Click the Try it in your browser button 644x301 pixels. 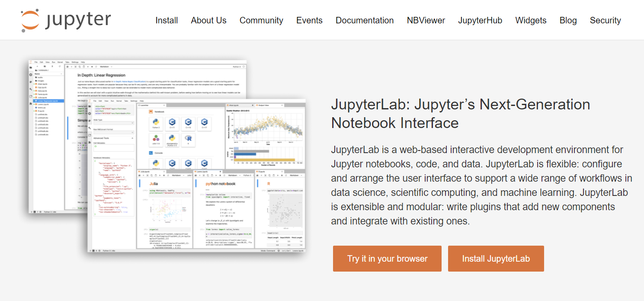tap(387, 259)
